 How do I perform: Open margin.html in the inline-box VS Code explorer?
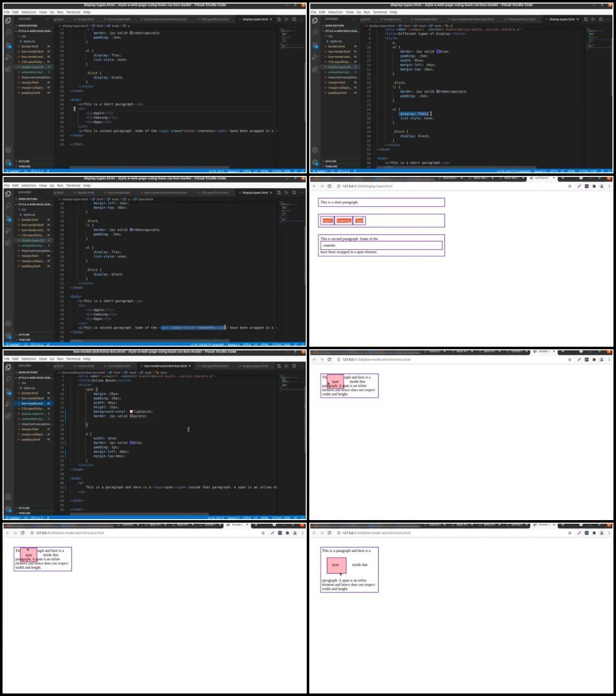click(x=30, y=429)
